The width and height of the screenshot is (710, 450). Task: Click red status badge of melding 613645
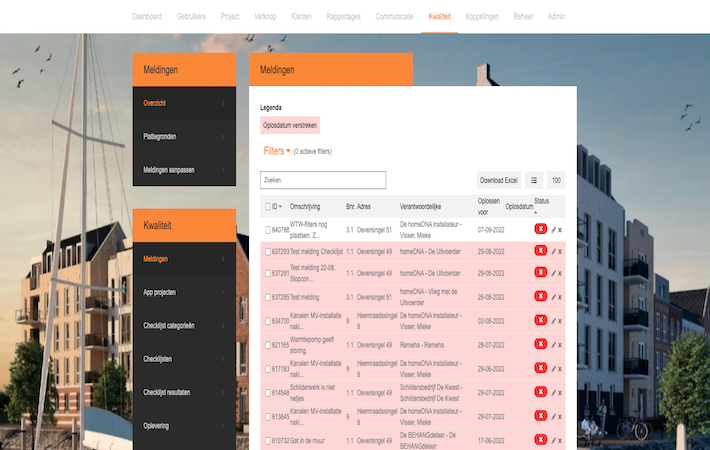tap(541, 416)
